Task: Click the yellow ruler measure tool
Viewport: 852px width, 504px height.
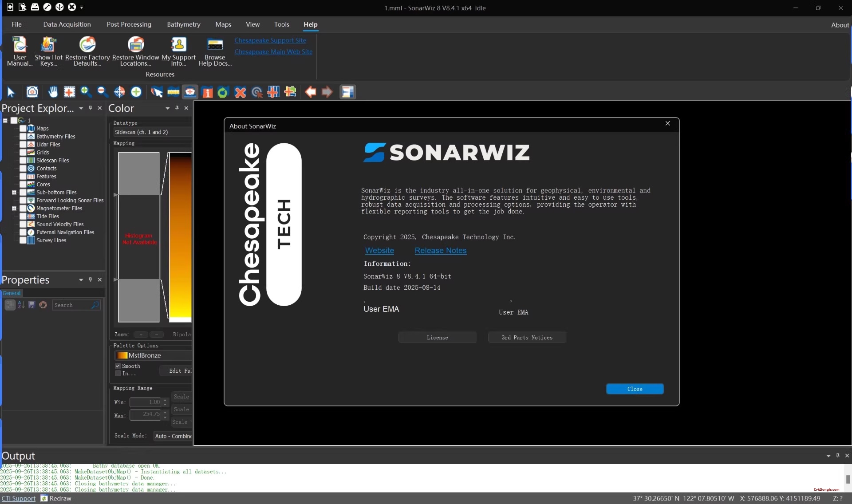Action: click(x=173, y=92)
